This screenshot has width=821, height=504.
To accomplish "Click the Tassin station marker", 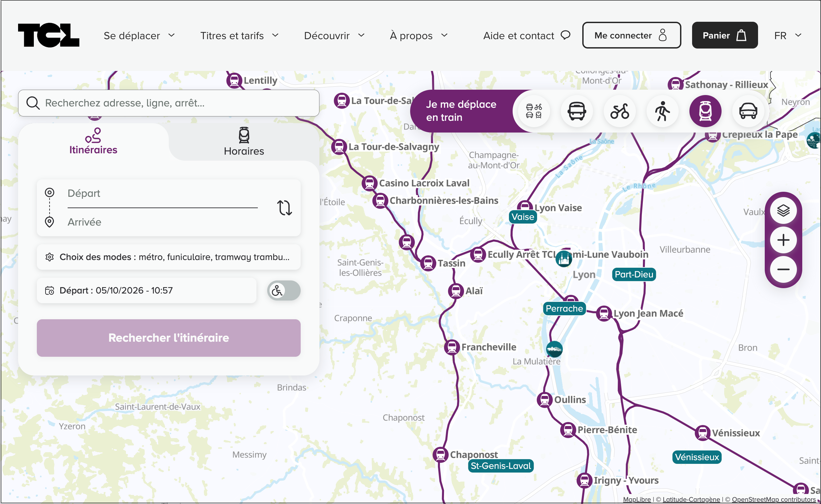I will point(428,263).
